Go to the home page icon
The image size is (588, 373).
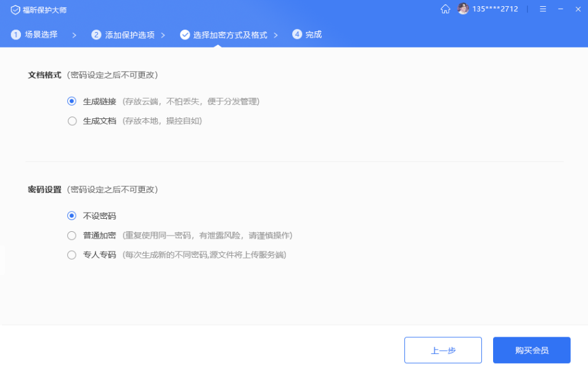pos(445,9)
